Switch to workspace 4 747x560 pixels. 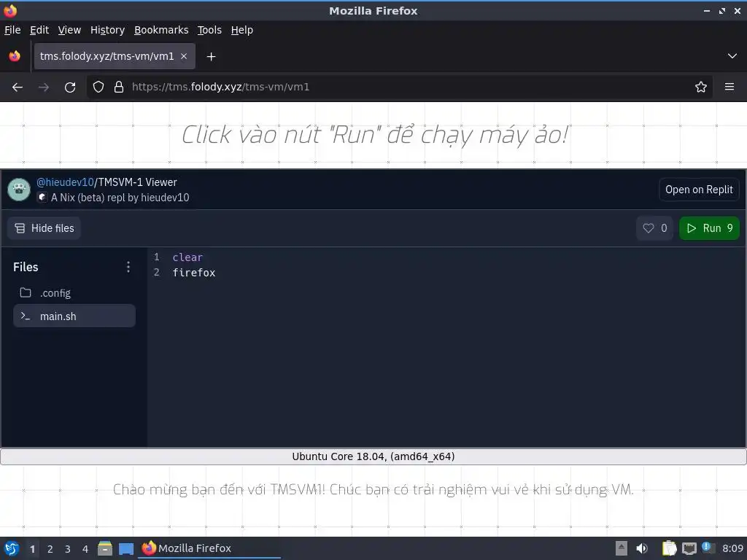pyautogui.click(x=85, y=549)
